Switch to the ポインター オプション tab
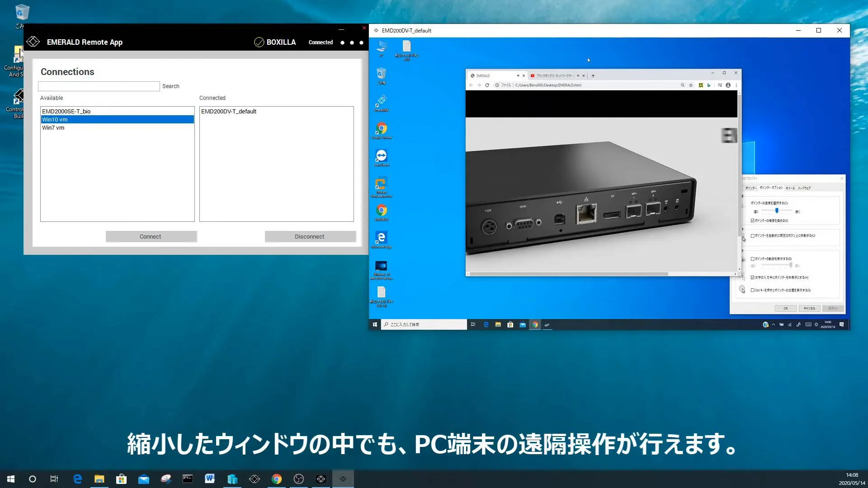Screen dimensions: 868x488 click(x=771, y=188)
